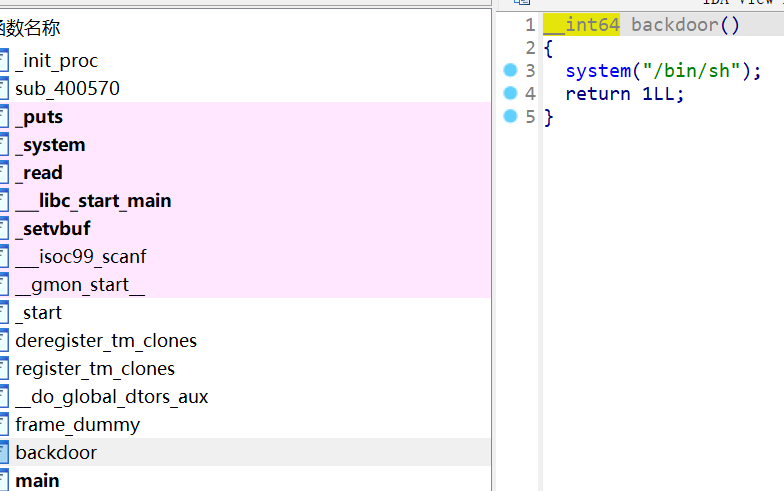Select __do_global_dtors_aux function row

pyautogui.click(x=245, y=396)
